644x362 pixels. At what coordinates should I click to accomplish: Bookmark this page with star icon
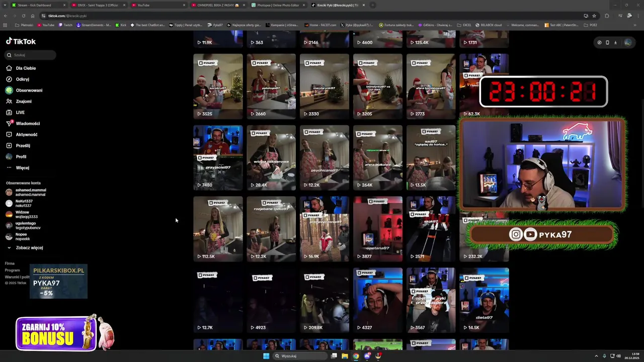(594, 16)
